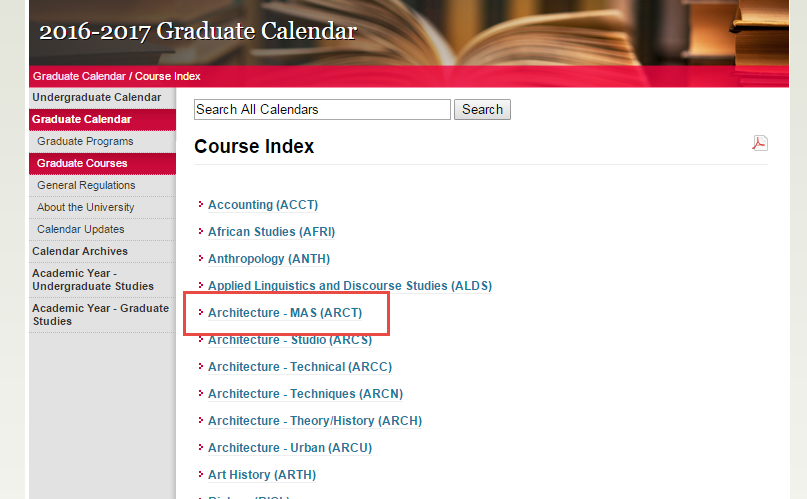Open African Studies (AFRI) course link
The width and height of the screenshot is (807, 499).
(271, 232)
